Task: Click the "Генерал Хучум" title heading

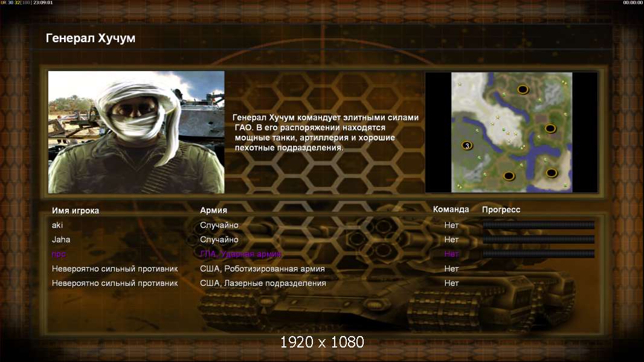Action: [x=91, y=38]
